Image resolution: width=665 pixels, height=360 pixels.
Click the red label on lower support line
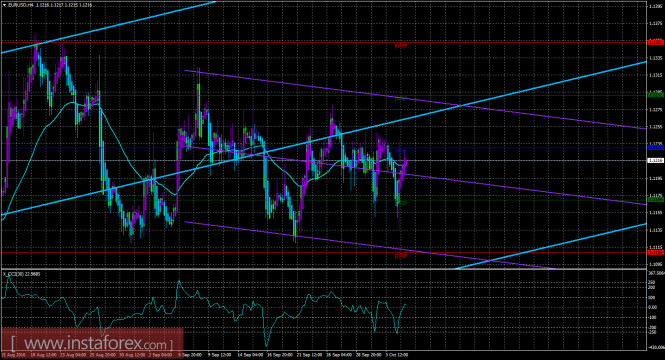point(401,256)
